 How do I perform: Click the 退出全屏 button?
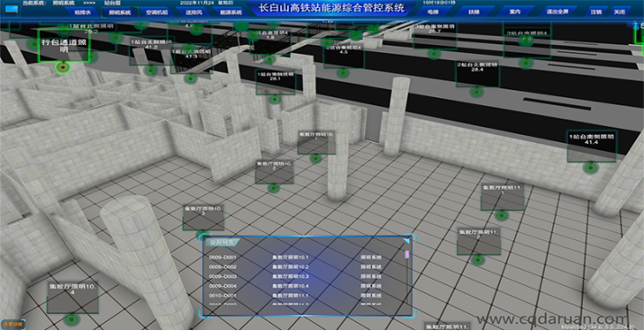[559, 12]
